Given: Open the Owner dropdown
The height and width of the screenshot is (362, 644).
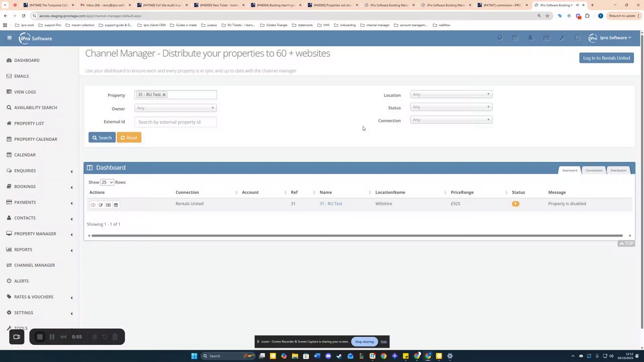Looking at the screenshot, I should (175, 108).
